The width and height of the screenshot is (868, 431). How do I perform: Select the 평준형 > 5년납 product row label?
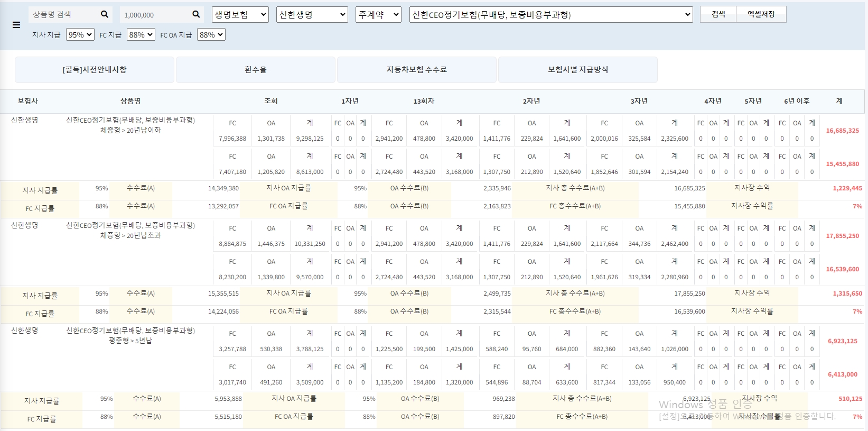(x=130, y=341)
